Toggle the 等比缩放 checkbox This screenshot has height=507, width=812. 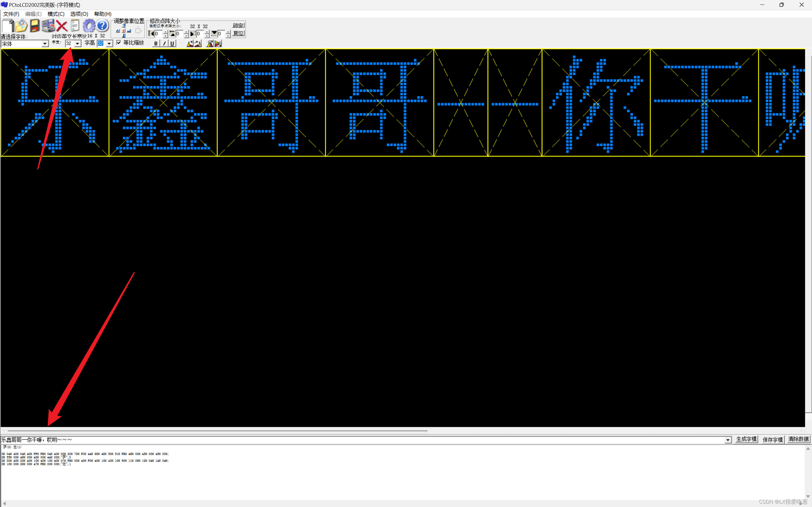coord(119,43)
